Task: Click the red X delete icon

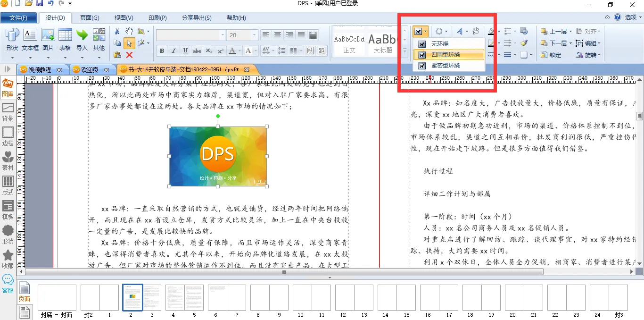Action: click(129, 55)
